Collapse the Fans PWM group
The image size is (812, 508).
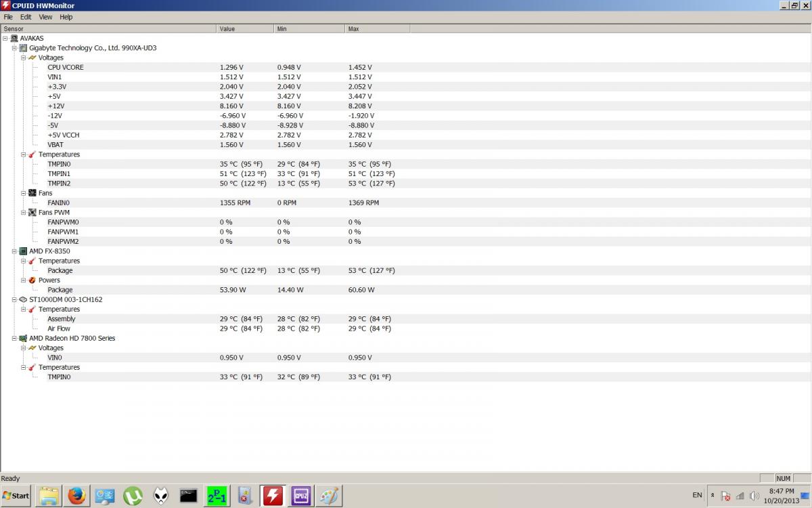[23, 212]
